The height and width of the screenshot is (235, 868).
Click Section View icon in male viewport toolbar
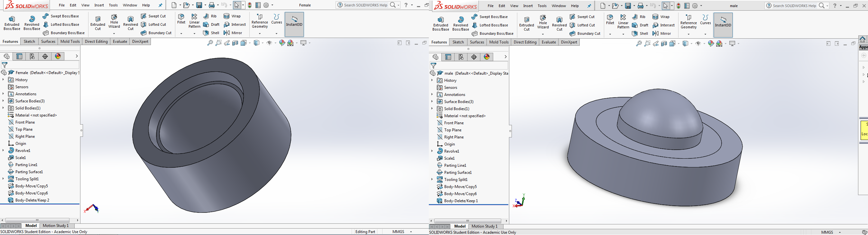[664, 43]
